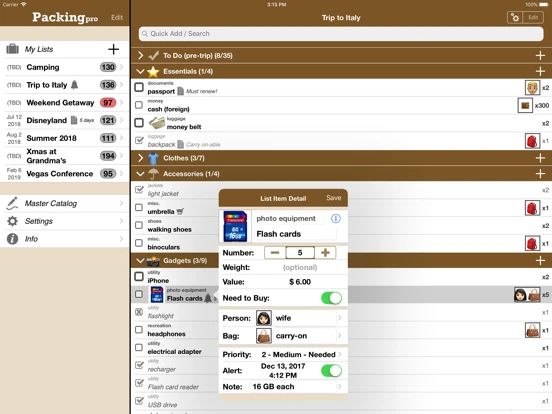Open the Vegas Conference list
Image resolution: width=552 pixels, height=414 pixels.
65,174
